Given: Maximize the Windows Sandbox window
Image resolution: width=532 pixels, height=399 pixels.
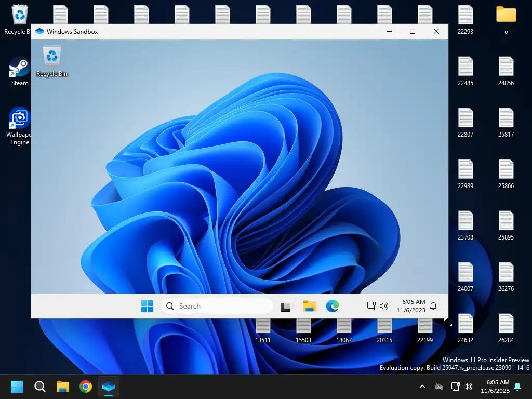Looking at the screenshot, I should (x=413, y=31).
